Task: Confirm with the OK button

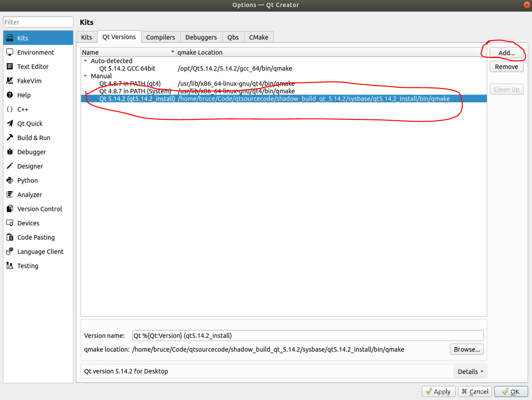Action: click(511, 392)
